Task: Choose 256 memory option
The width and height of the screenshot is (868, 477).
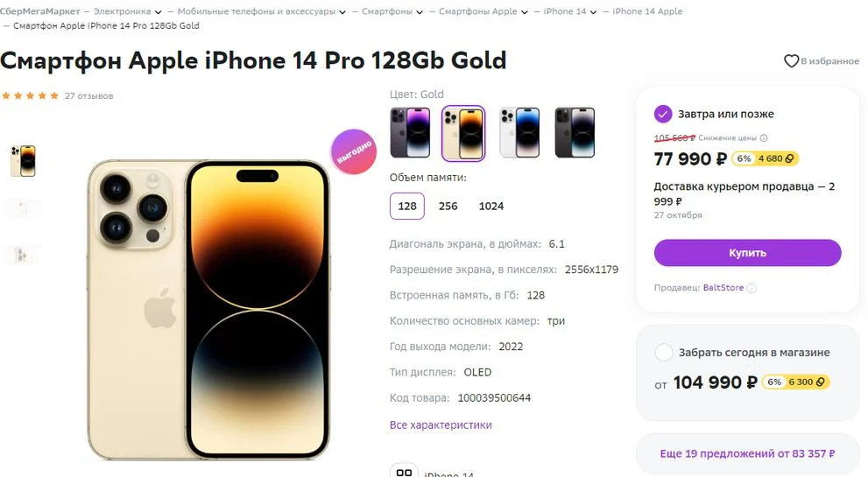Action: click(448, 206)
